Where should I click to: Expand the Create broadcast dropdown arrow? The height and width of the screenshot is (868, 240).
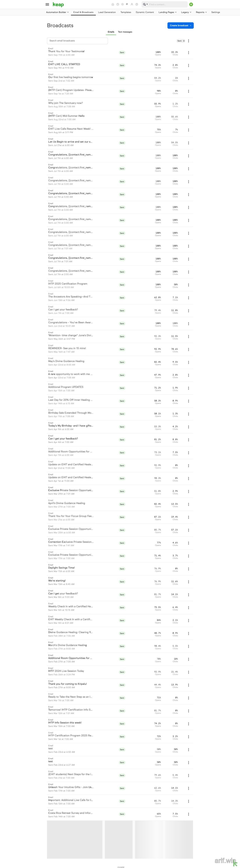(x=191, y=25)
